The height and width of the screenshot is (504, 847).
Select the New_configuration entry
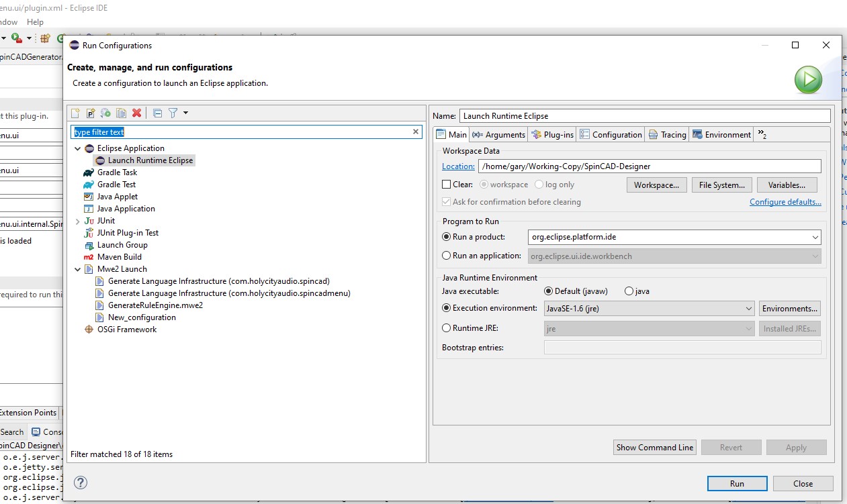(142, 317)
